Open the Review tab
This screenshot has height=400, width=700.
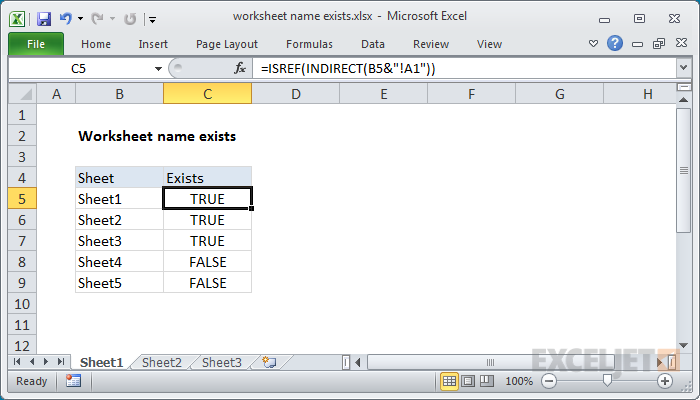[x=431, y=44]
